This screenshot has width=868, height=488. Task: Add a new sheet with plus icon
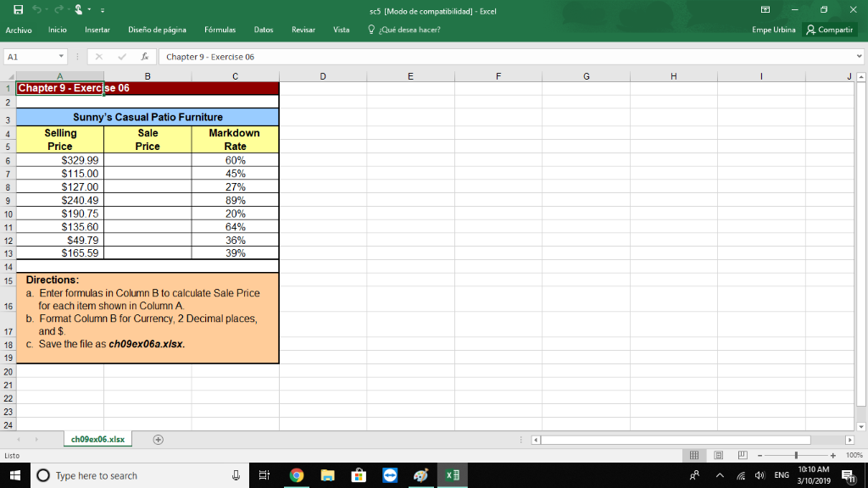159,440
